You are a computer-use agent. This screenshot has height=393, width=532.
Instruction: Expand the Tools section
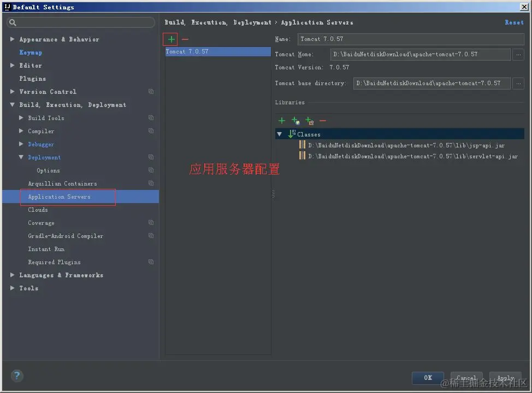(x=12, y=288)
